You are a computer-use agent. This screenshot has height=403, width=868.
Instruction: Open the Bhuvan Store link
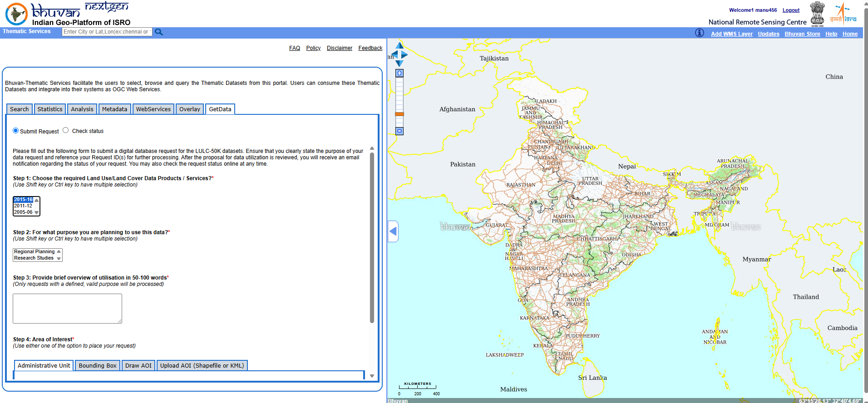(x=802, y=34)
